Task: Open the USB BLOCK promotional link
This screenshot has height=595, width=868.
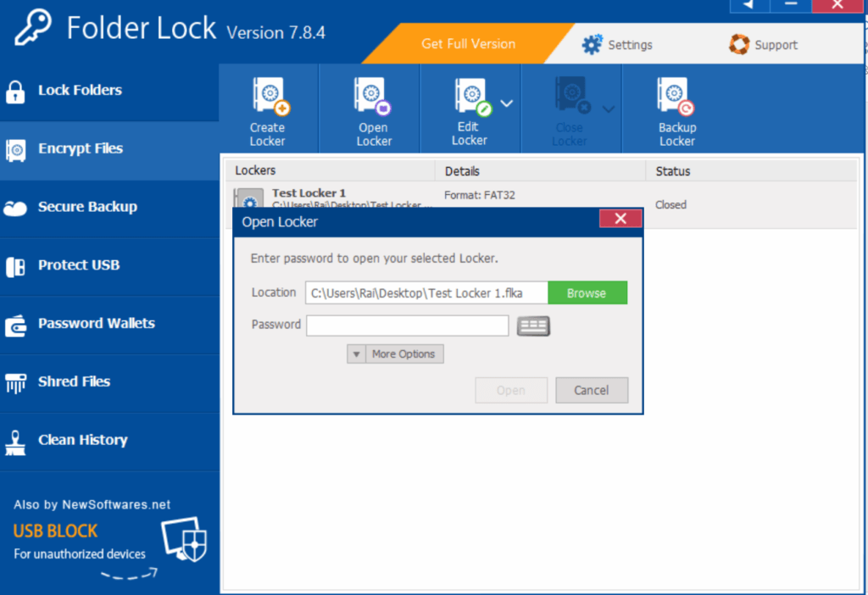Action: [x=55, y=531]
